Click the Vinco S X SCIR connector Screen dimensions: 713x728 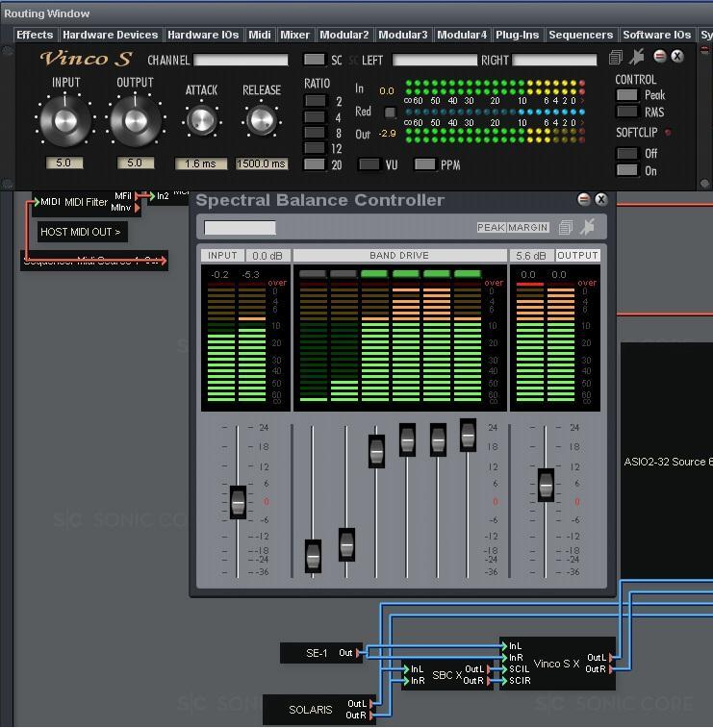pyautogui.click(x=504, y=681)
